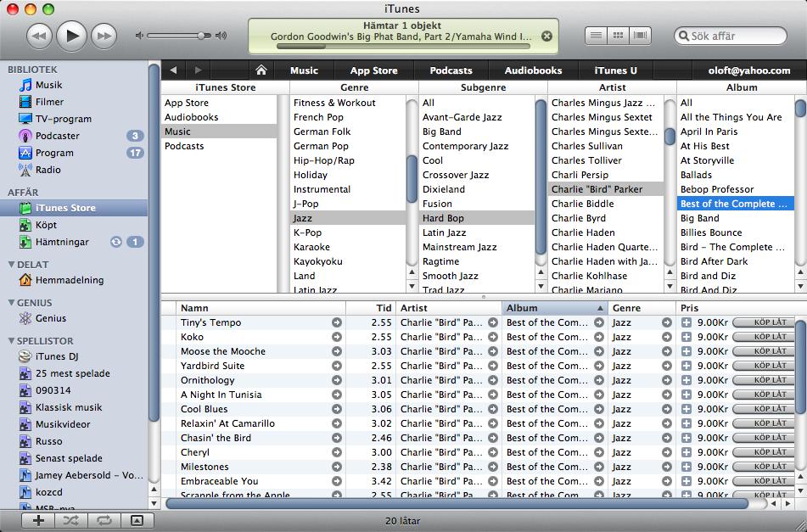This screenshot has width=807, height=532.
Task: Select iTunes Store in the sidebar
Action: tap(74, 208)
